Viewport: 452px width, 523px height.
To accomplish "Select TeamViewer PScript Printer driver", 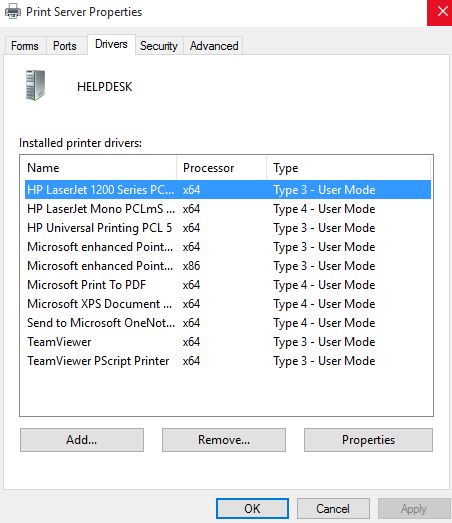I will click(x=228, y=361).
